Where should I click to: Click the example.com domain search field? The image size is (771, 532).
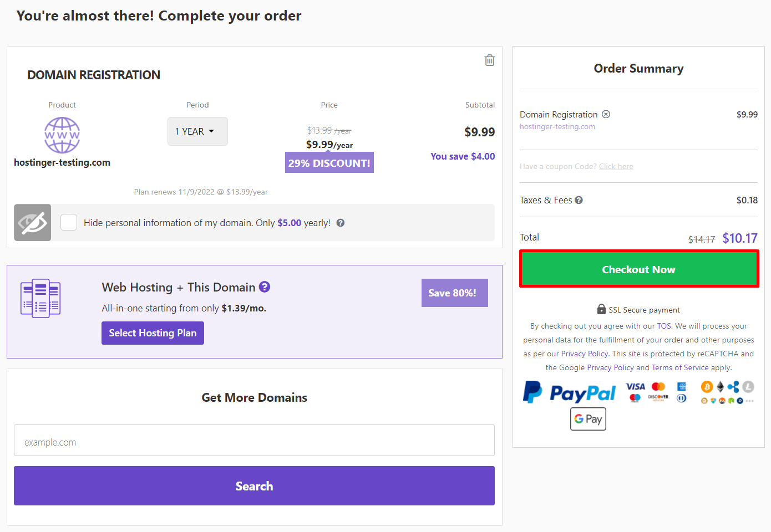point(254,441)
